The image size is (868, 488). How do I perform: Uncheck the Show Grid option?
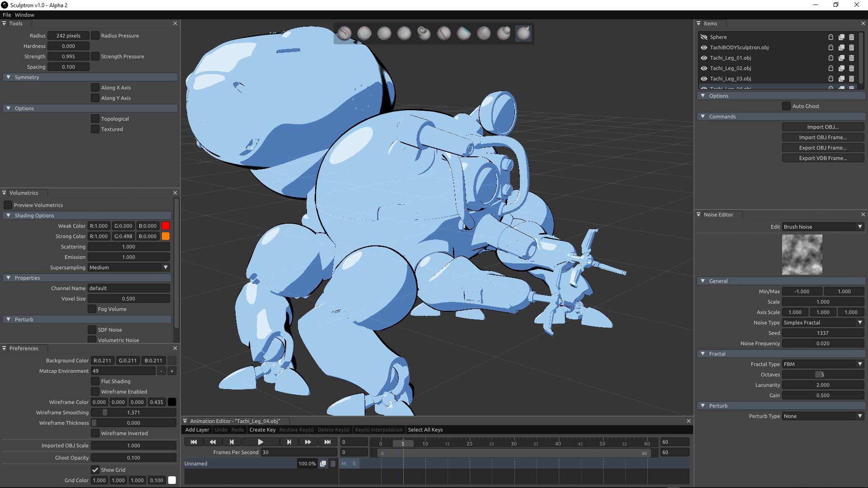coord(95,470)
